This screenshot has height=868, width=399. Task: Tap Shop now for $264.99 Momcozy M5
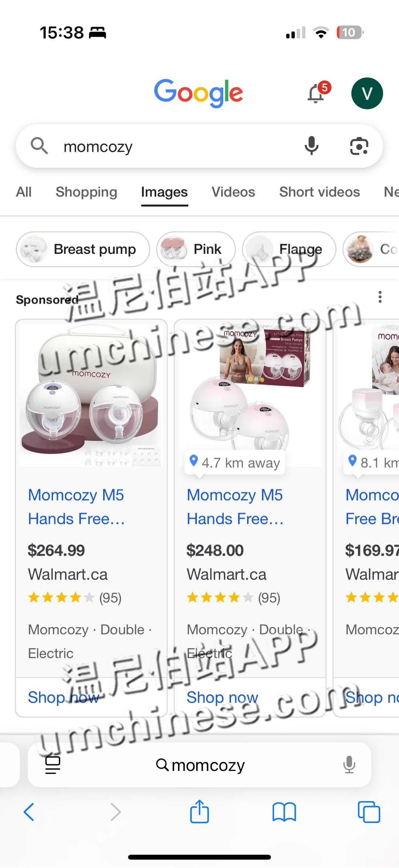coord(64,697)
